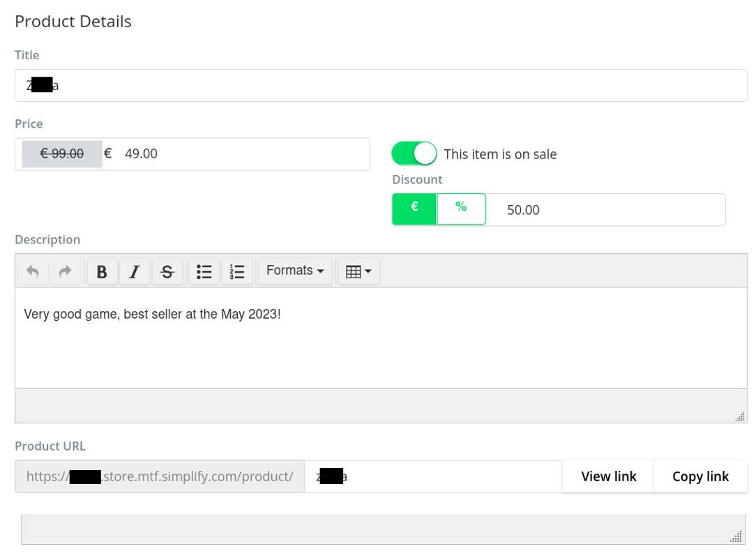This screenshot has width=756, height=558.
Task: Insert a numbered list in the description
Action: (237, 271)
